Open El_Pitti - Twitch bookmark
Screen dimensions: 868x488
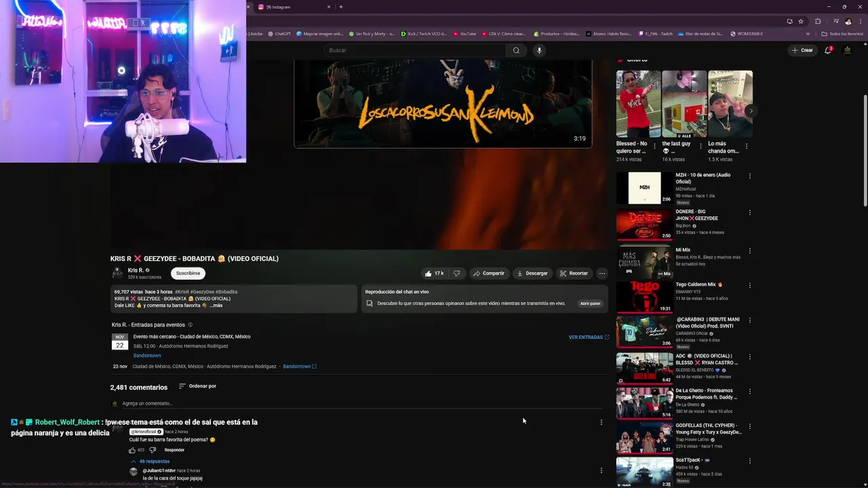tap(656, 34)
